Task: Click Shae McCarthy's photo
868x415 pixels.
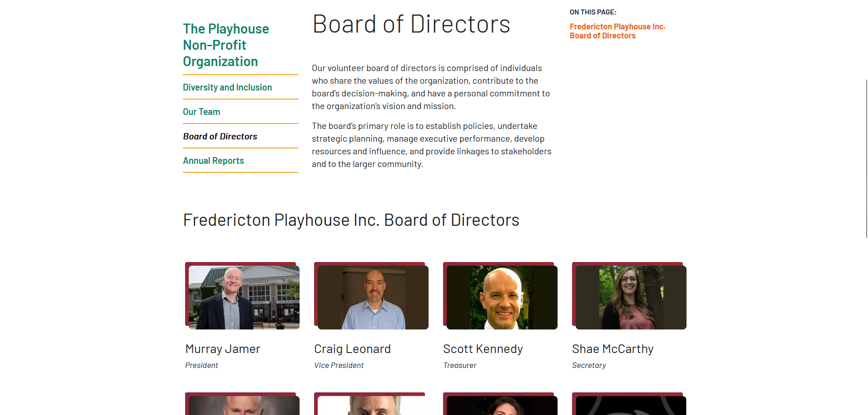Action: [x=631, y=297]
